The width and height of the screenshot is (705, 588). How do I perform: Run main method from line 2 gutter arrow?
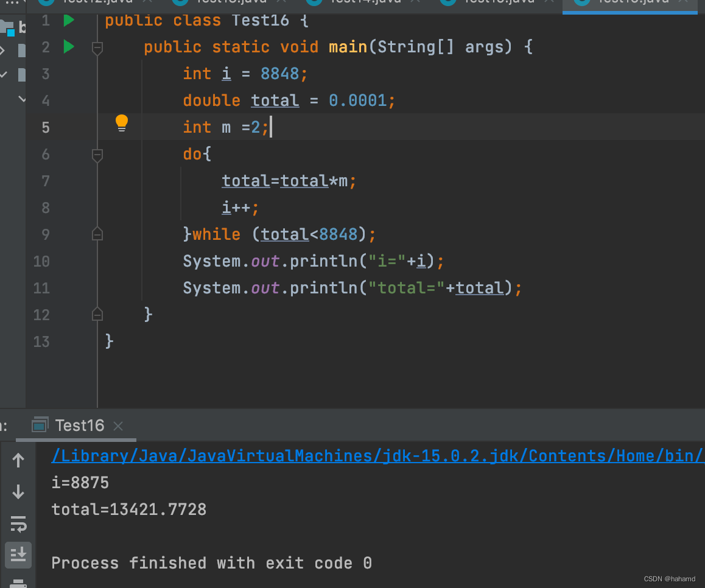68,47
